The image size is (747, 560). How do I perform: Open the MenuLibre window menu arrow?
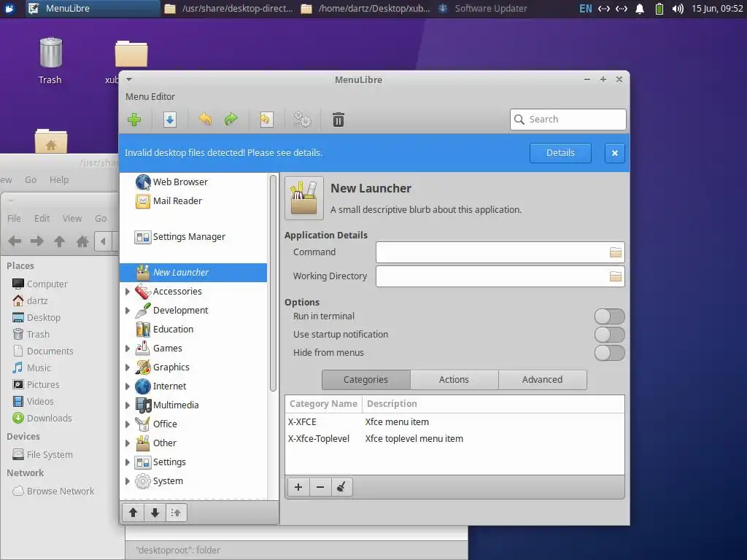[129, 79]
